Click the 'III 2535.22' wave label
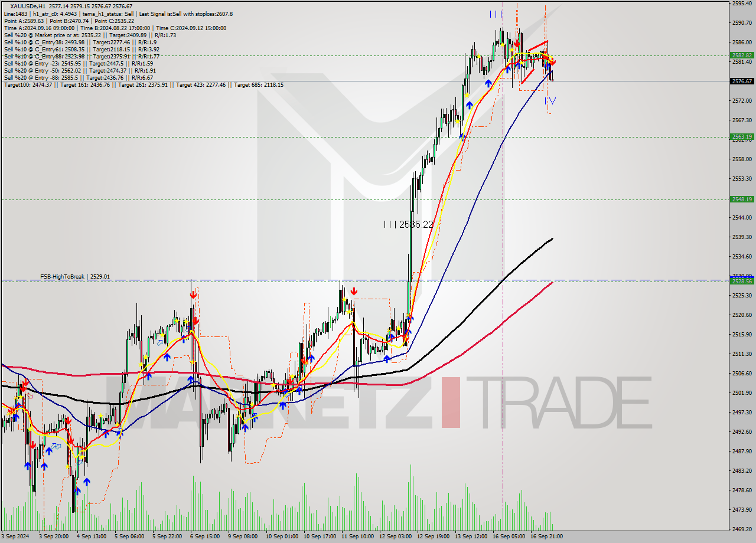This screenshot has width=756, height=543. [x=408, y=224]
